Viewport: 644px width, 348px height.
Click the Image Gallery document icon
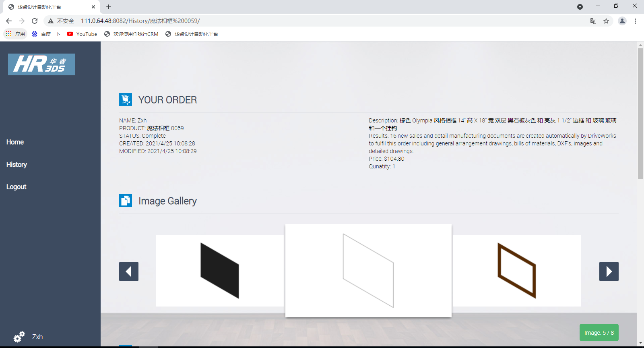(x=126, y=201)
